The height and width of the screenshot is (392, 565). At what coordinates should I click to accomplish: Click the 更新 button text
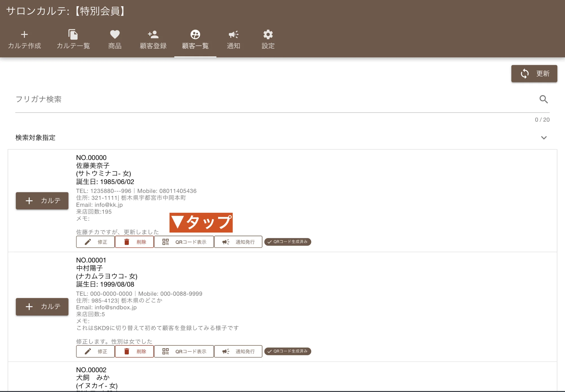543,74
